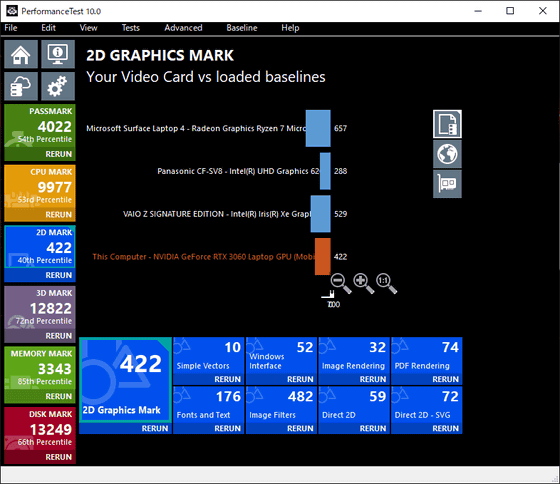This screenshot has height=484, width=560.
Task: Select the large 2D Graphics Mark 422 tile
Action: click(125, 380)
